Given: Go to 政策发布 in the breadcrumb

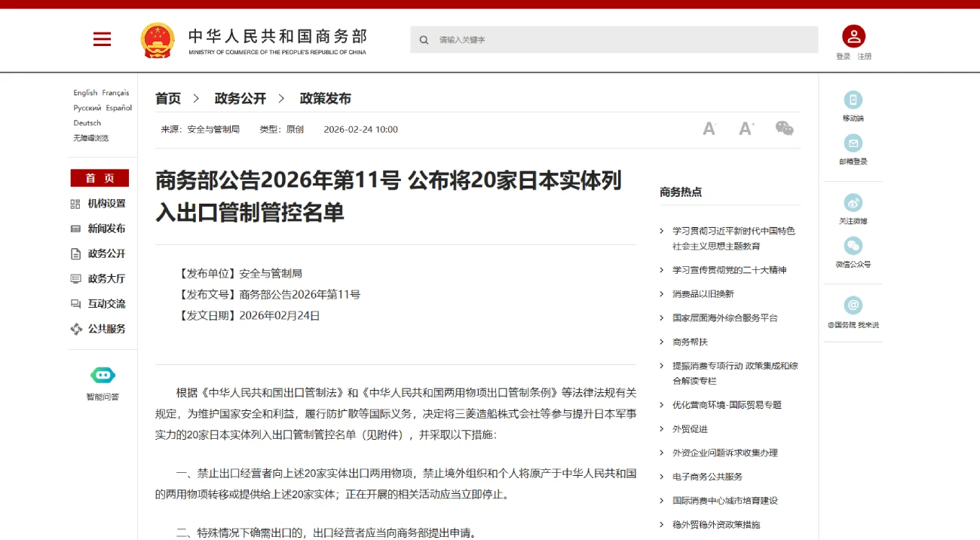Looking at the screenshot, I should 325,99.
